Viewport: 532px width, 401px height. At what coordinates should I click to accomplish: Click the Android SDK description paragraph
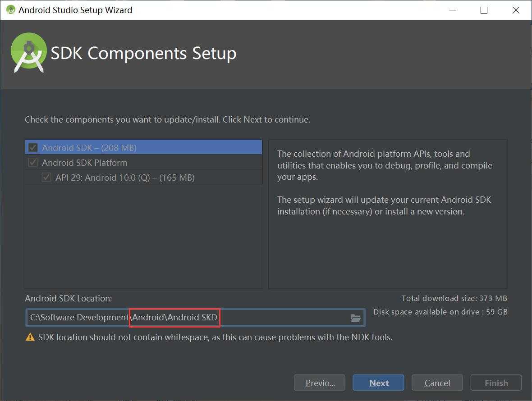point(385,165)
